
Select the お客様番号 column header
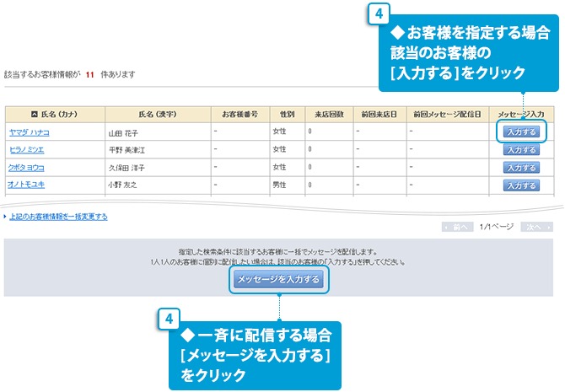coord(240,114)
